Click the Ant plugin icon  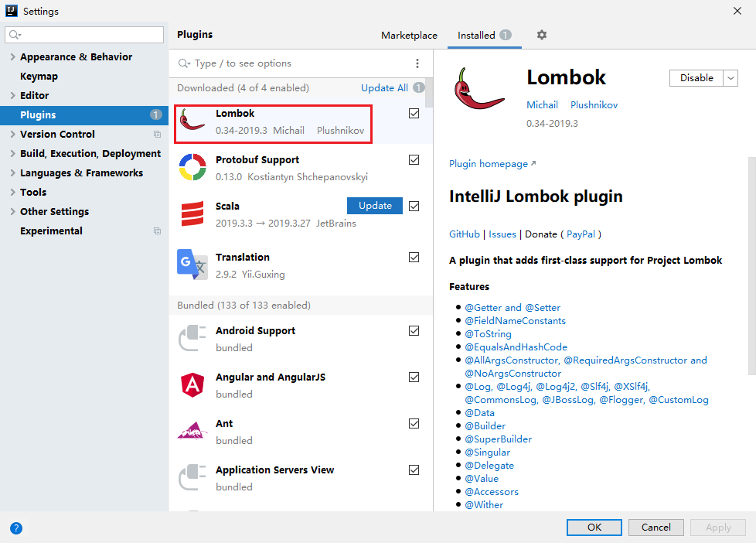(x=192, y=432)
